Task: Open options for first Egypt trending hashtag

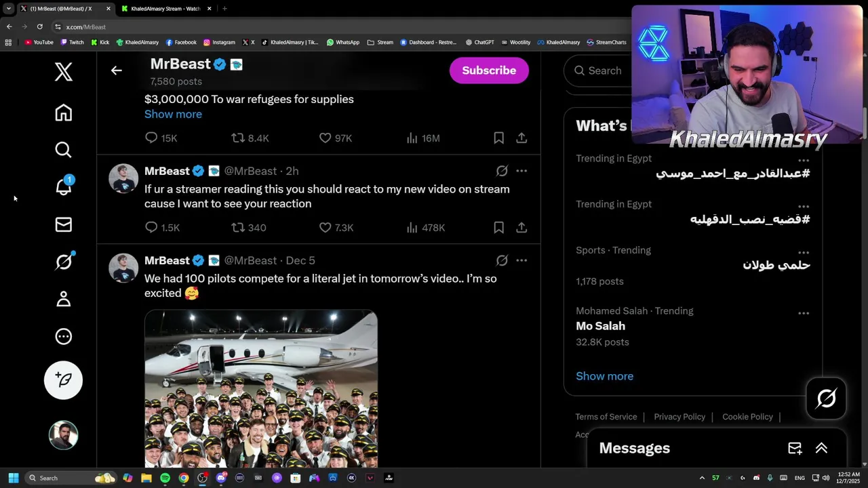Action: [804, 161]
